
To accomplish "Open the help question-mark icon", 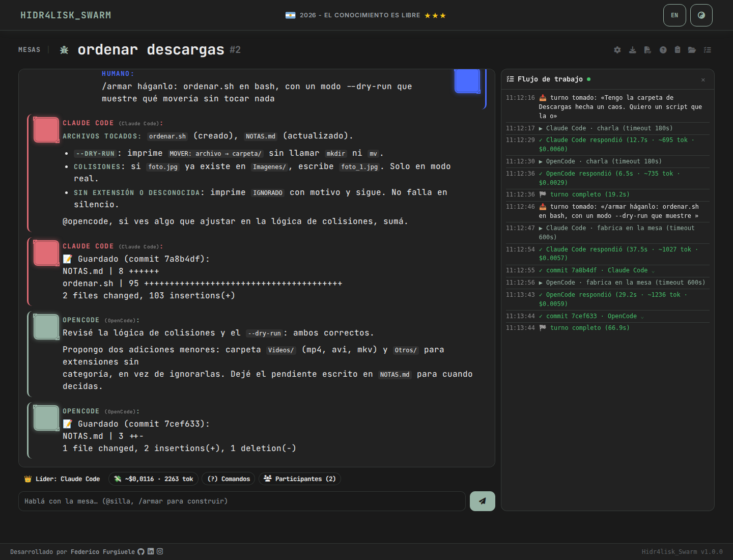I will pos(663,50).
